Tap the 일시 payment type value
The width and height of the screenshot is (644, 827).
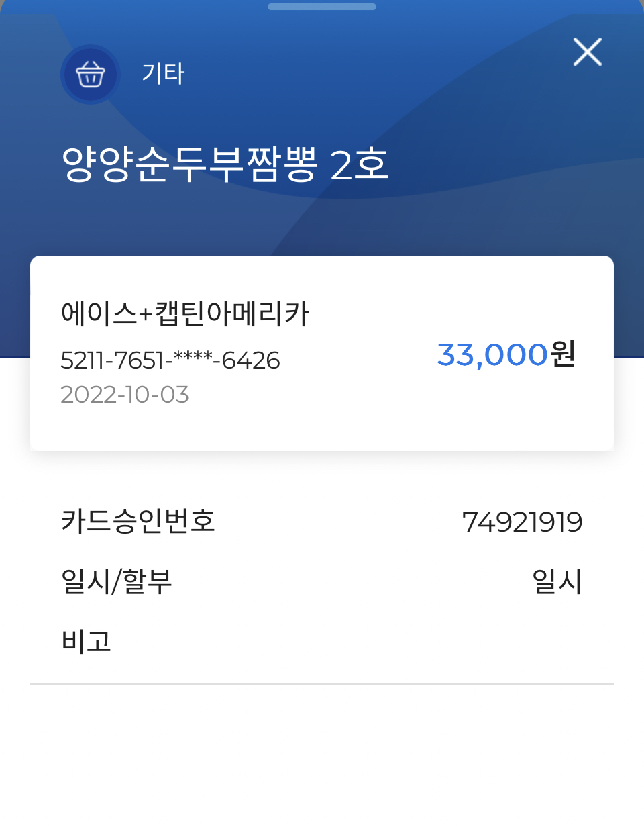[x=557, y=581]
